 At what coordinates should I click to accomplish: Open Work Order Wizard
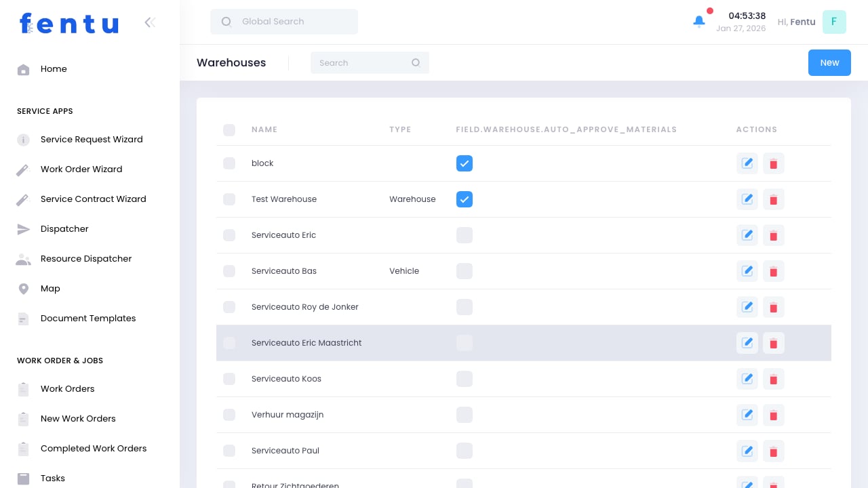(x=81, y=169)
